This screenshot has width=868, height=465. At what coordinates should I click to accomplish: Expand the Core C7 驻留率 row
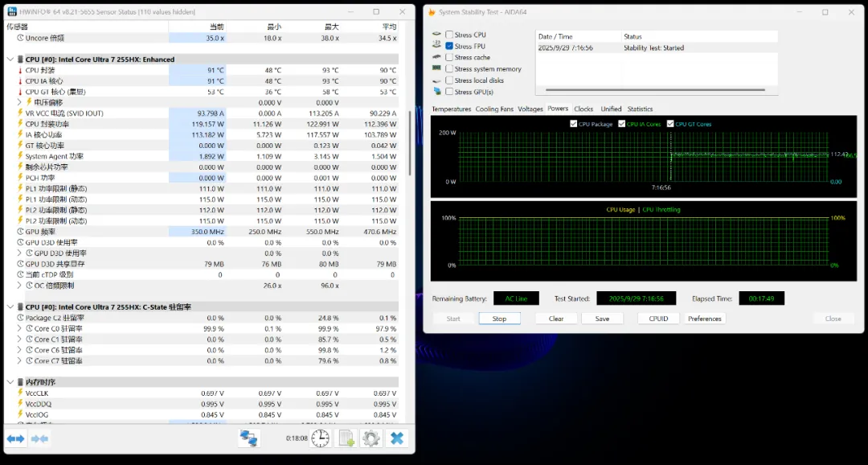(20, 360)
